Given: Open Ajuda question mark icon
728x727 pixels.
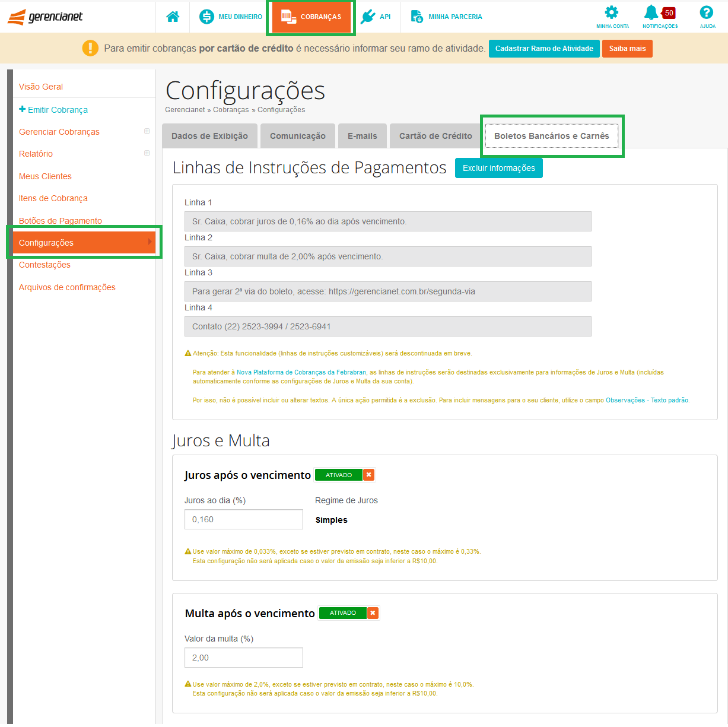Looking at the screenshot, I should point(706,12).
